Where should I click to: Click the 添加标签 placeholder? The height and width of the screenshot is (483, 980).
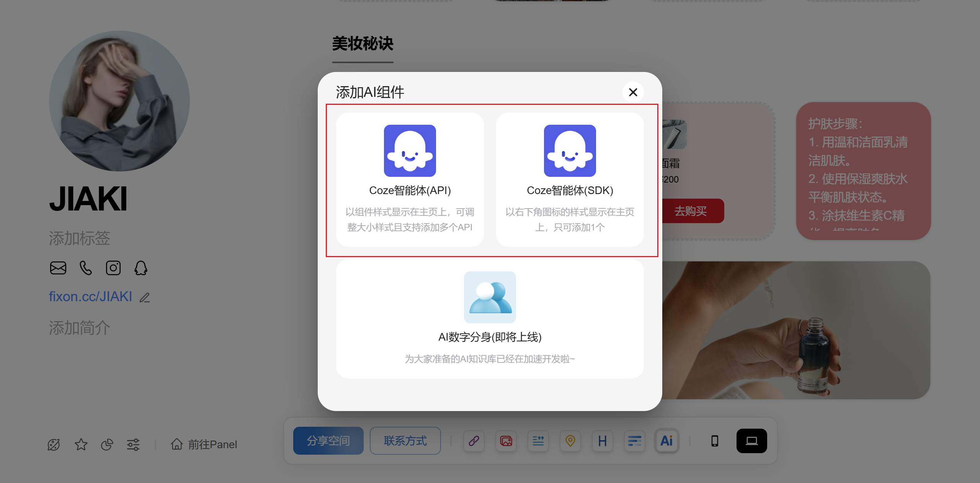[x=80, y=238]
